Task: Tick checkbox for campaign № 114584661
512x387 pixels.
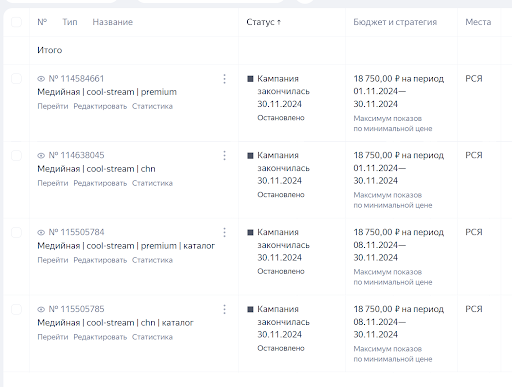Action: (x=16, y=79)
